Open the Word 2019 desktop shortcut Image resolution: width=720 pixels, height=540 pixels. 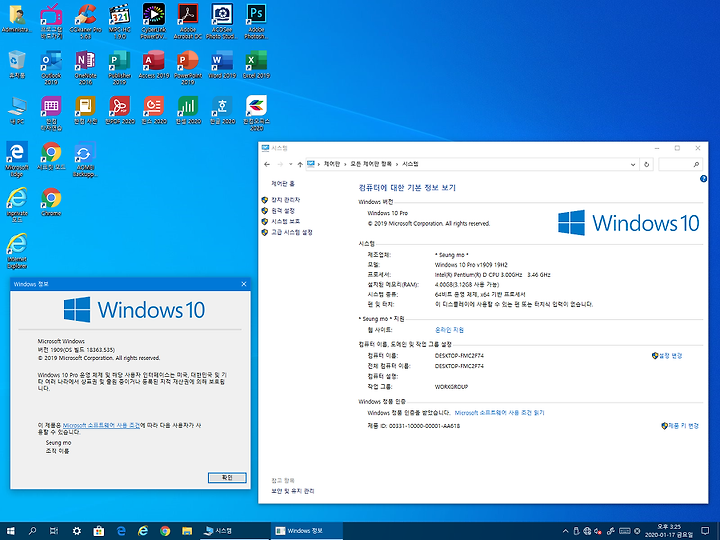coord(222,64)
